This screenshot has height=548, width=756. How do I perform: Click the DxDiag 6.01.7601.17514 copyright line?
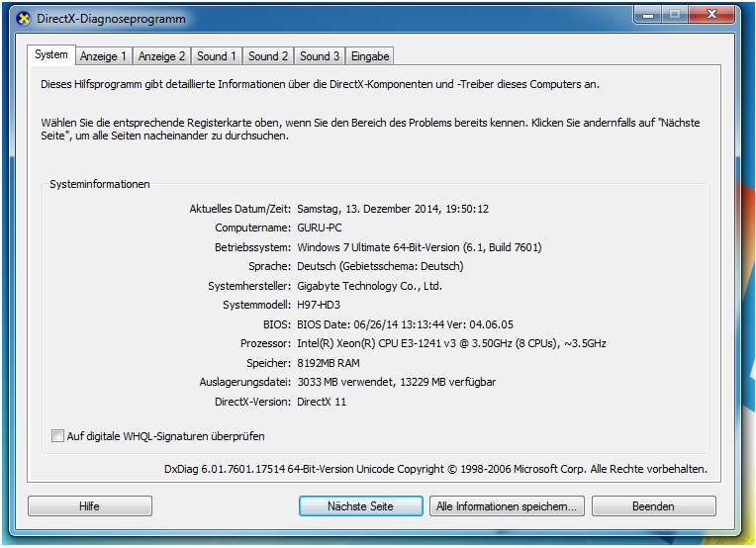point(435,469)
